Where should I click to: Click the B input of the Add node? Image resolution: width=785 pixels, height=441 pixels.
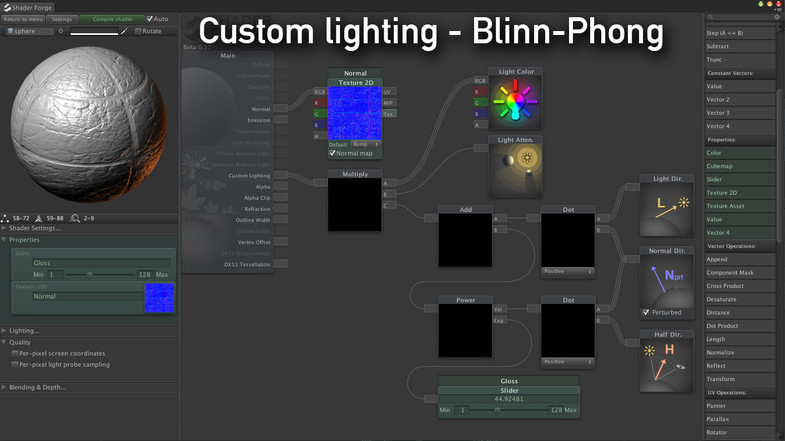500,230
